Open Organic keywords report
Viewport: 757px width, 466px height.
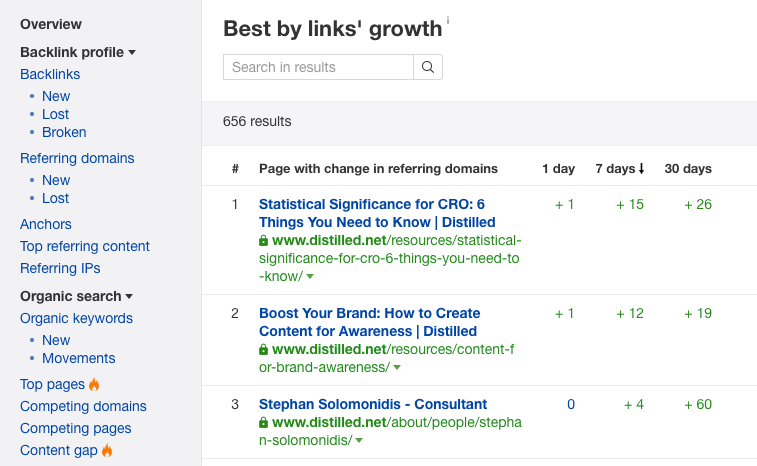76,319
